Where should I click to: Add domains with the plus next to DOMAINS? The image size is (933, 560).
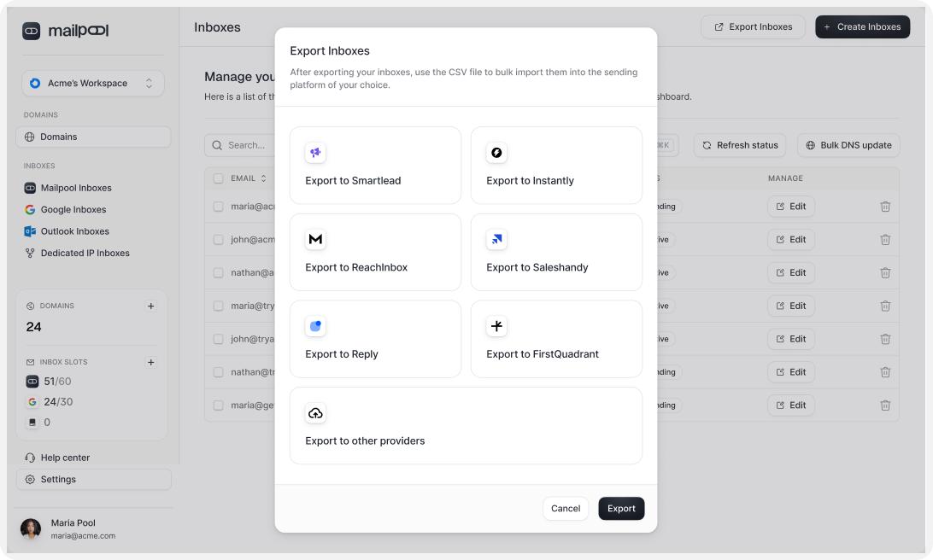coord(151,306)
